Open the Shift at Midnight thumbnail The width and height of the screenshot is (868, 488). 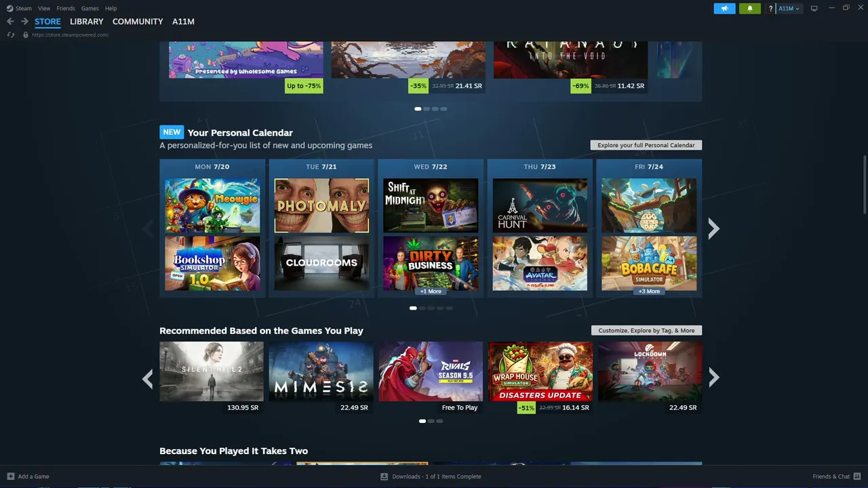431,205
